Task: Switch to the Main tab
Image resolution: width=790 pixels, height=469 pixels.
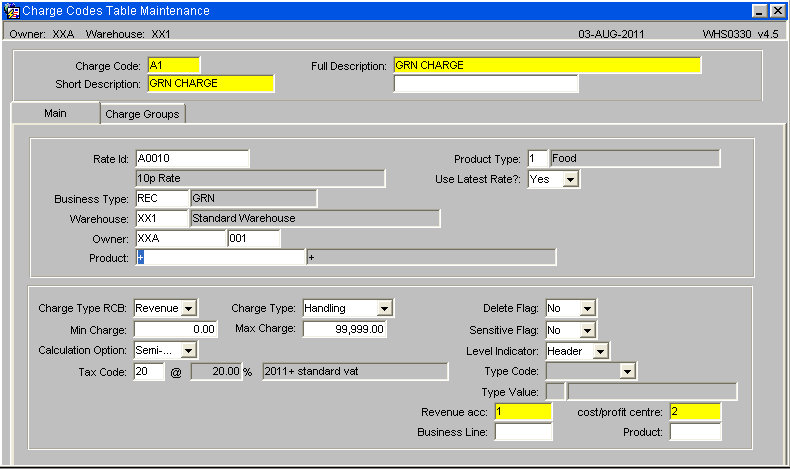Action: tap(55, 113)
